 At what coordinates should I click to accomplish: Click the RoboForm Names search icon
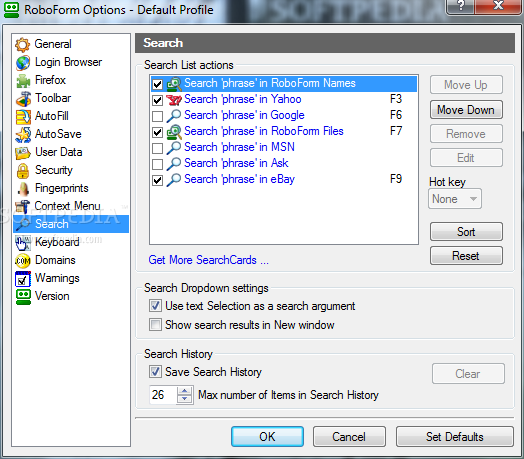tap(174, 84)
